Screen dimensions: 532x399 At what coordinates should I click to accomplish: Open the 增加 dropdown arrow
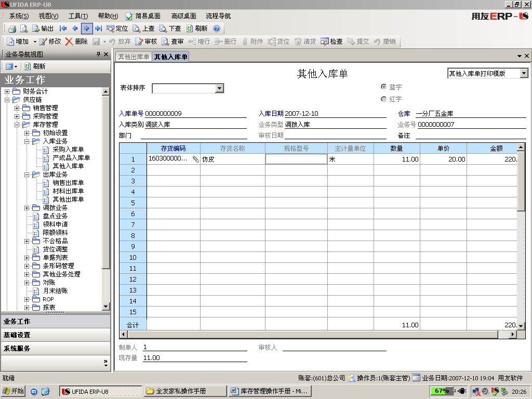(x=35, y=42)
